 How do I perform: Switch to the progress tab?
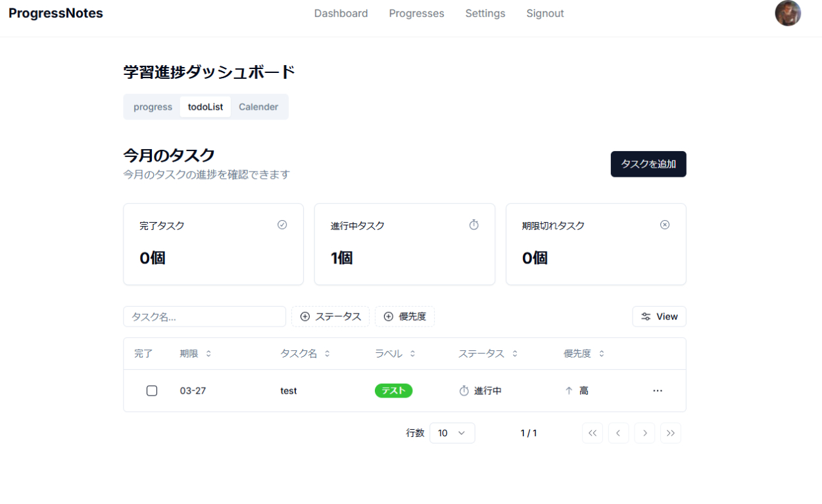click(153, 107)
